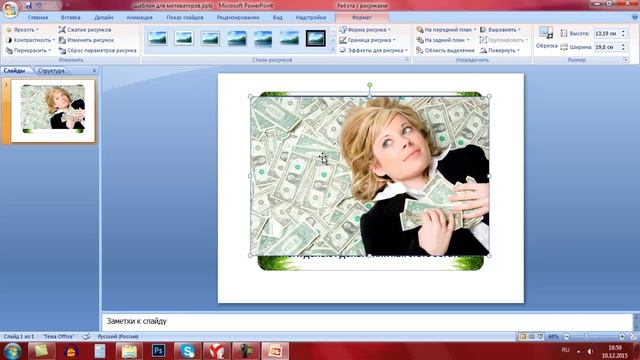The width and height of the screenshot is (640, 360).
Task: Apply the fourth picture style thumbnail
Action: [237, 38]
